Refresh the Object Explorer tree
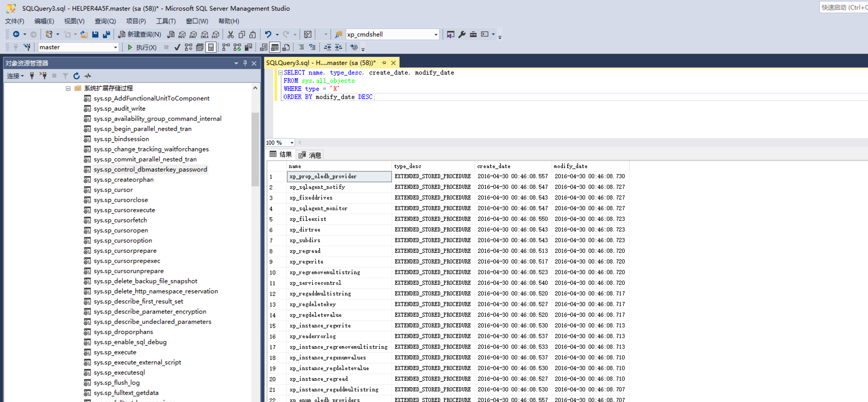Image resolution: width=868 pixels, height=402 pixels. point(77,76)
